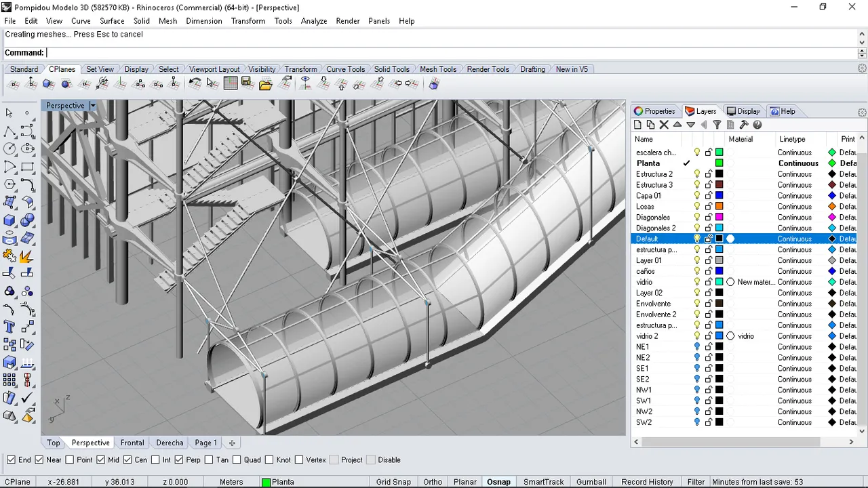
Task: Click the Undo CPlane icon in CPlanes toolbar
Action: pyautogui.click(x=195, y=83)
